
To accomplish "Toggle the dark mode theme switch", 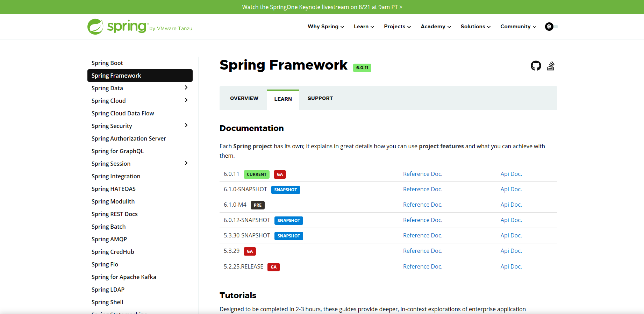I will tap(551, 27).
